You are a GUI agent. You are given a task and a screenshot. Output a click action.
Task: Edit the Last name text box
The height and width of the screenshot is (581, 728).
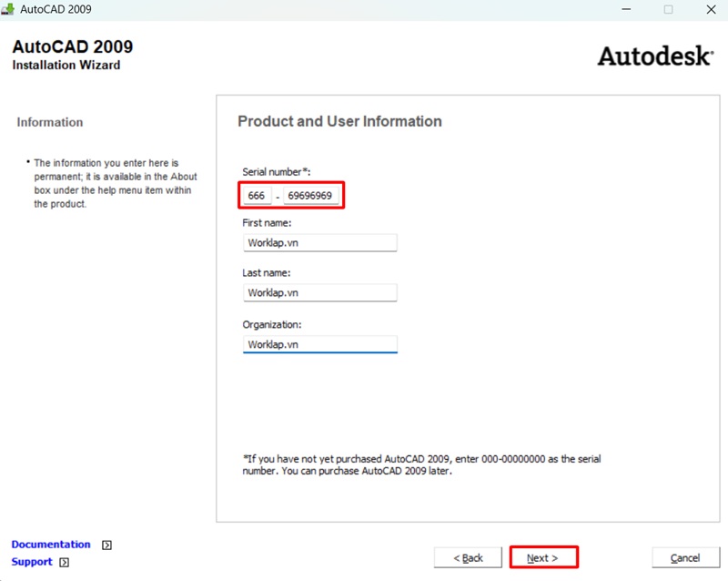point(319,293)
